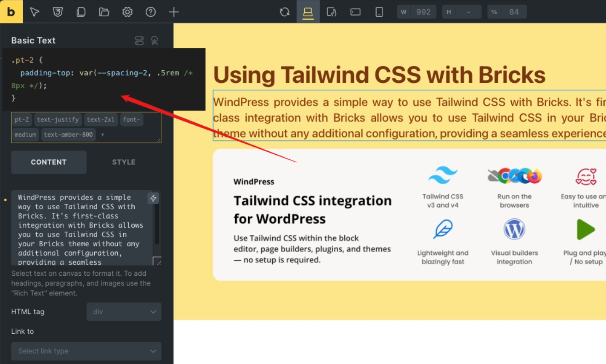The image size is (606, 364).
Task: Switch to the mobile landscape breakpoint
Action: pos(355,12)
